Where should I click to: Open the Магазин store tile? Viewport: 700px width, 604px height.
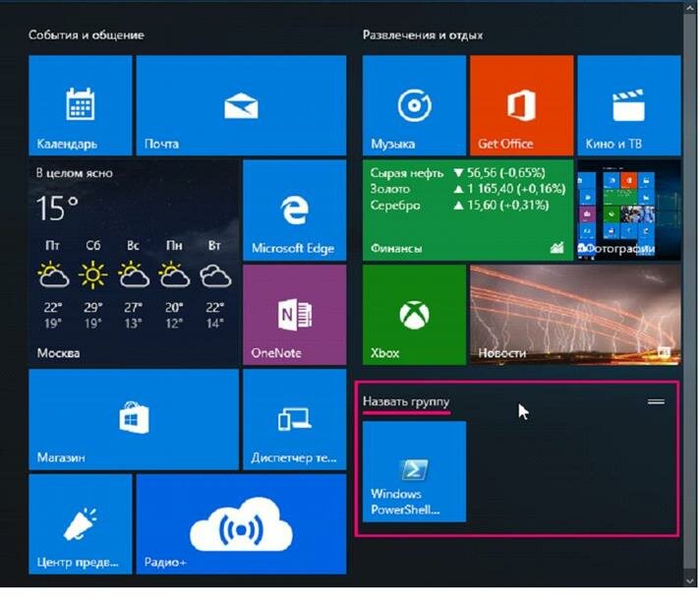pyautogui.click(x=134, y=419)
